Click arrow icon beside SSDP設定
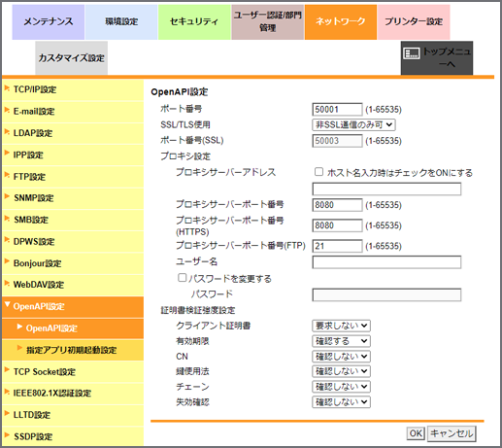Screen dimensions: 502x448 tap(7, 434)
